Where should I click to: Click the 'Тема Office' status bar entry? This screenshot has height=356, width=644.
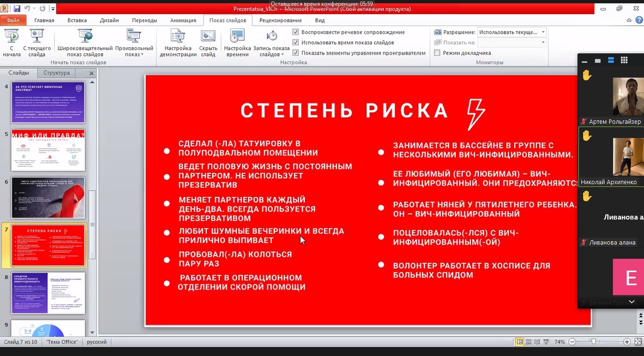(62, 342)
